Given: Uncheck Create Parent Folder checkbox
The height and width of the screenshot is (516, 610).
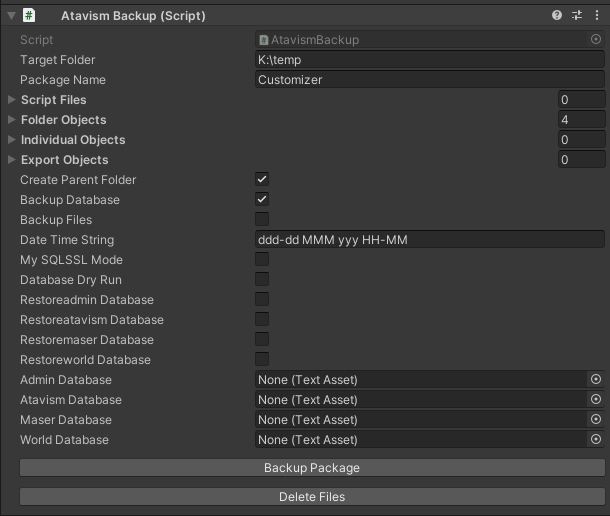Looking at the screenshot, I should pos(262,179).
